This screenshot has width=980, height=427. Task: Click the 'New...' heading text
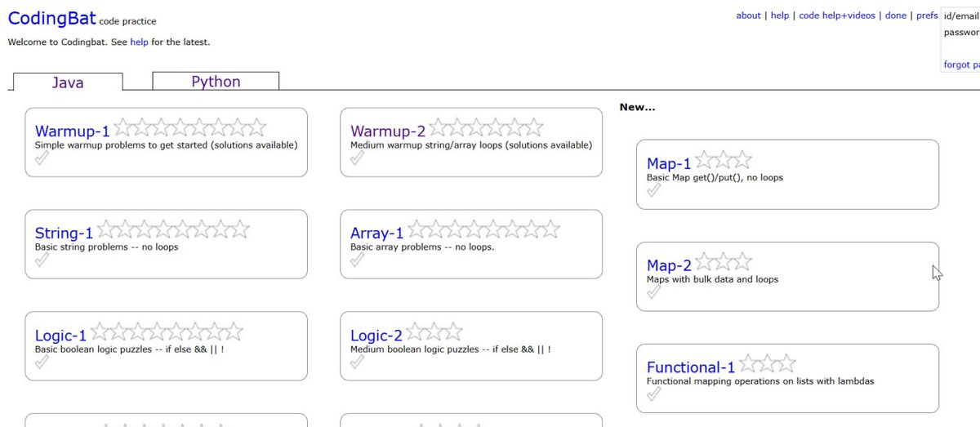(x=637, y=107)
